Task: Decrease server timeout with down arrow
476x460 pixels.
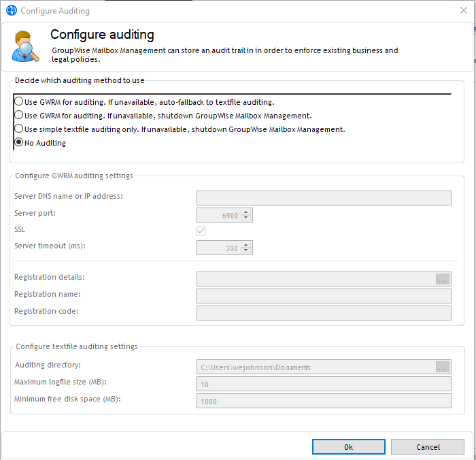Action: point(246,252)
